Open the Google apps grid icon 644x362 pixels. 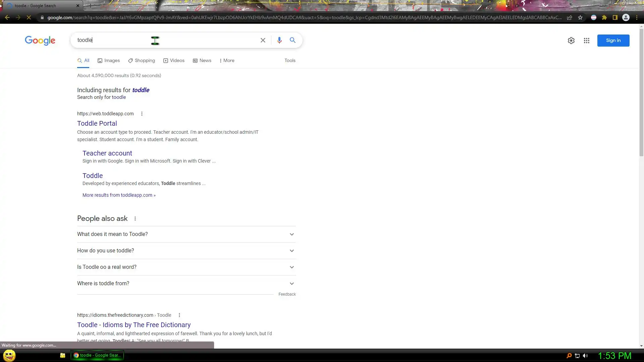coord(586,41)
